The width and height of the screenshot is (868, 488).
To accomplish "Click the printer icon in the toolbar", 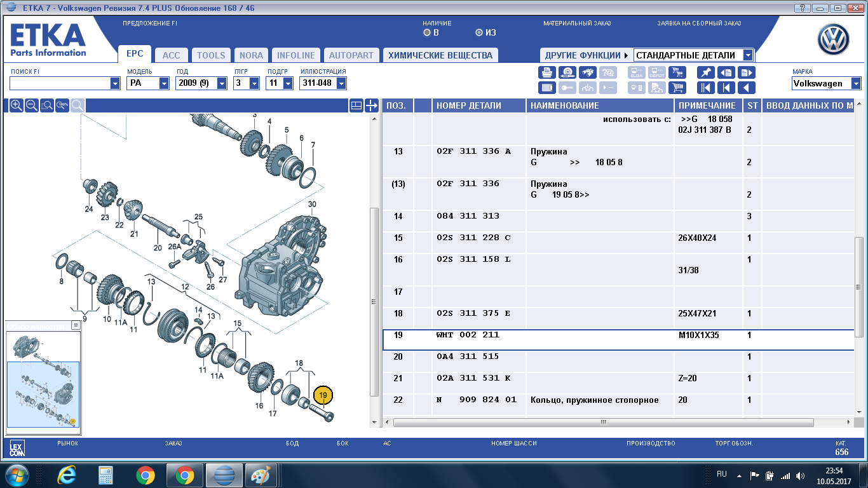I will (x=547, y=72).
